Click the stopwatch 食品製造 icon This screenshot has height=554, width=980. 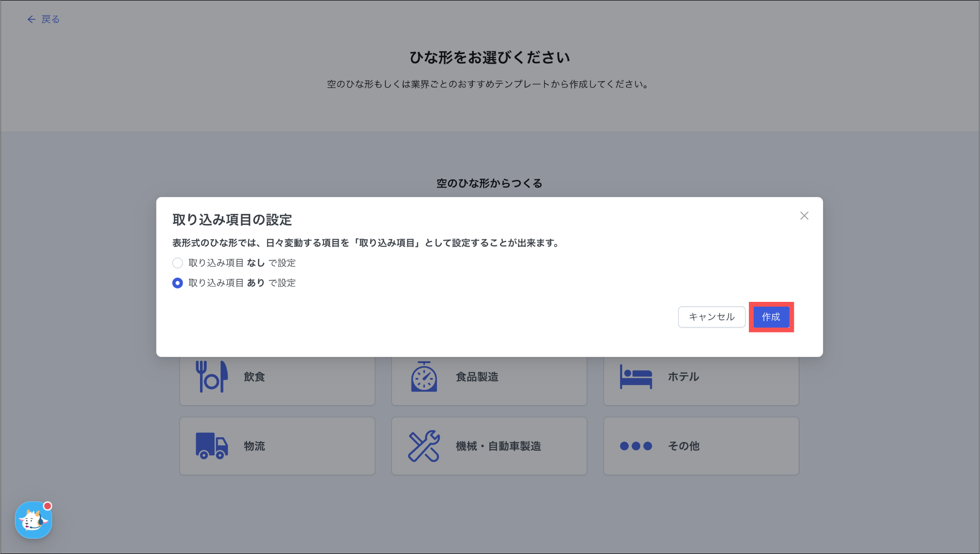coord(424,377)
